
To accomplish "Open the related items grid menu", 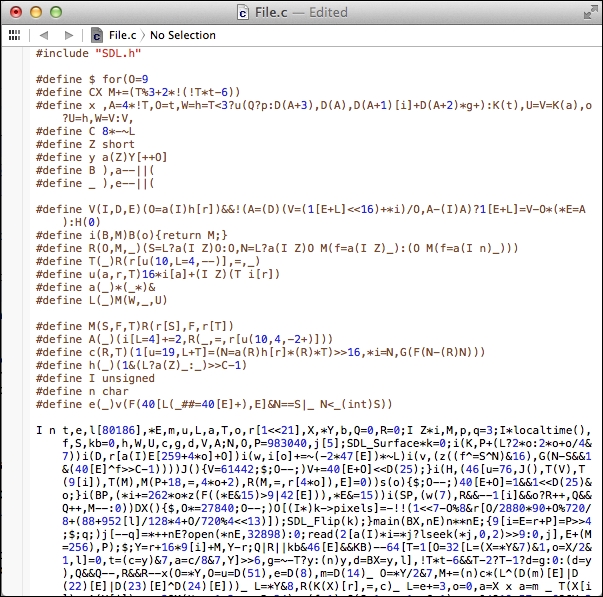I will [x=14, y=35].
